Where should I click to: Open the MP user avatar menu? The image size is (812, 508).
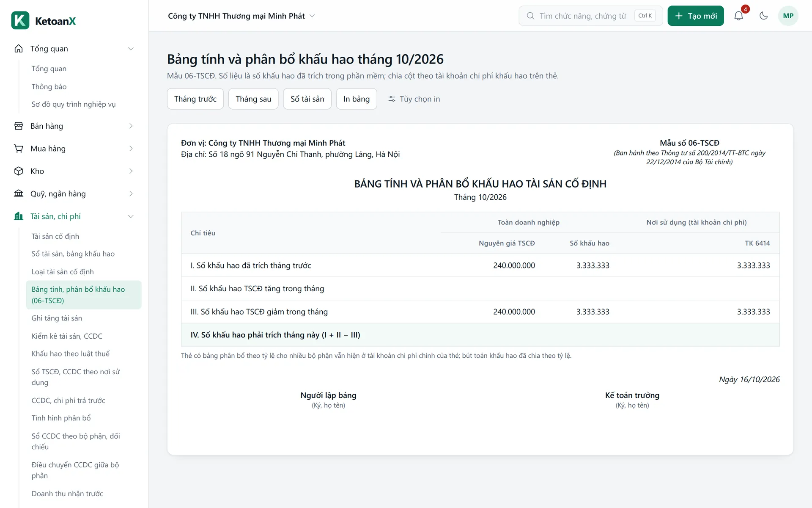coord(788,16)
